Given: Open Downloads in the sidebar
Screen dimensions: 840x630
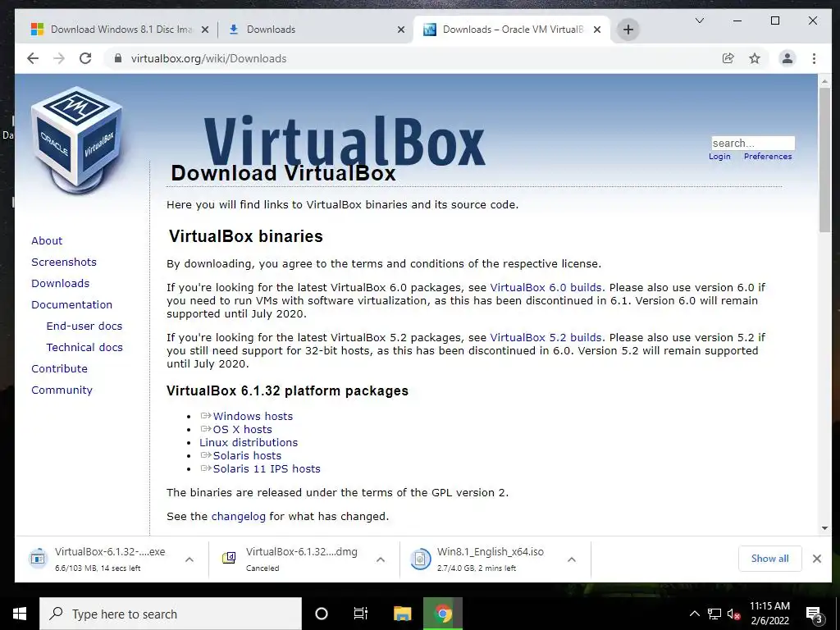Looking at the screenshot, I should [x=60, y=283].
